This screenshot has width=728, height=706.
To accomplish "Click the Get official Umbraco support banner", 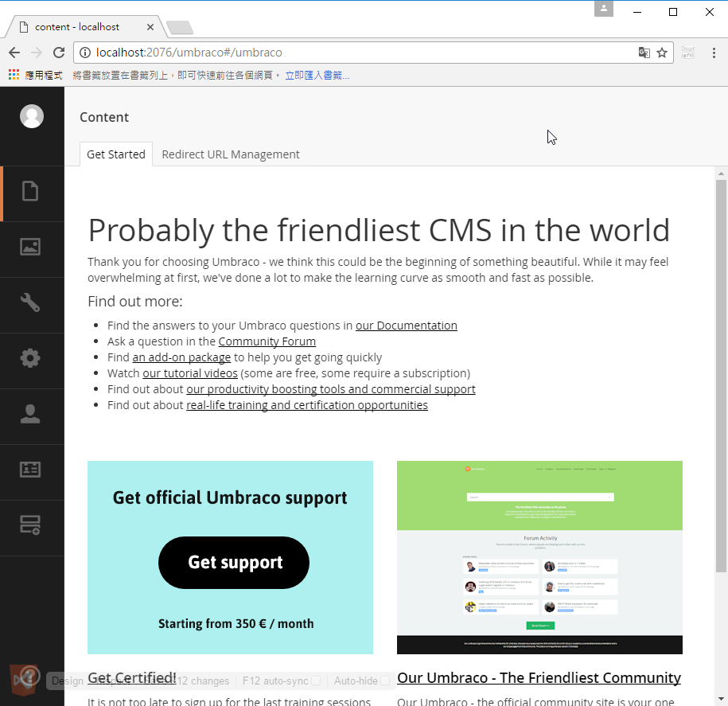I will click(x=230, y=557).
